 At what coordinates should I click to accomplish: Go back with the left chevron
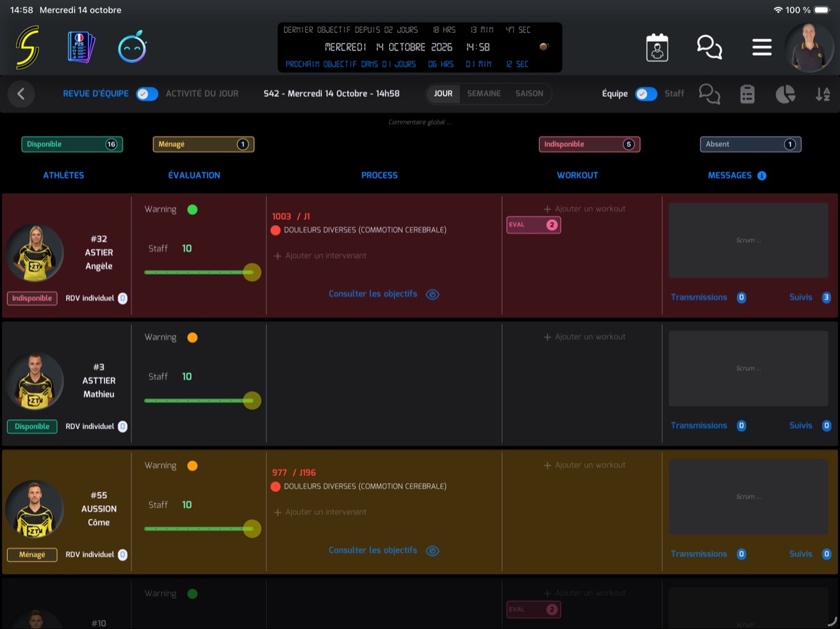coord(21,94)
